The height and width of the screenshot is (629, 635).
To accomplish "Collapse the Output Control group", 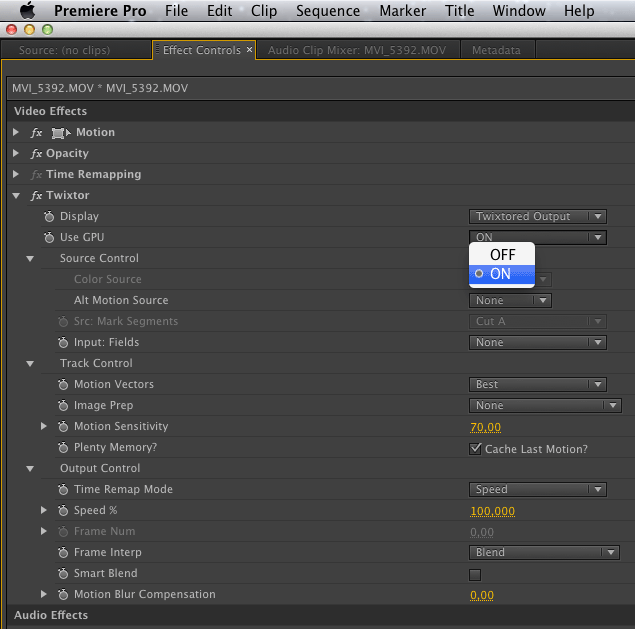I will (x=30, y=469).
